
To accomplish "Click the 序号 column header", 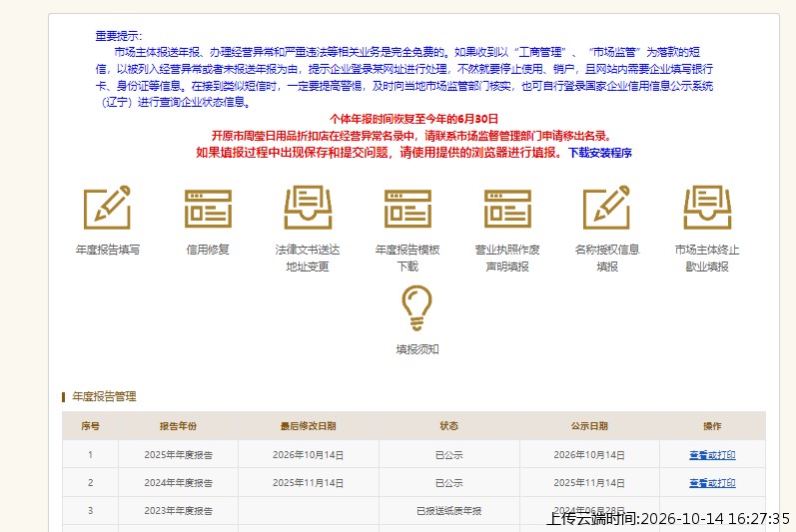I will click(90, 426).
